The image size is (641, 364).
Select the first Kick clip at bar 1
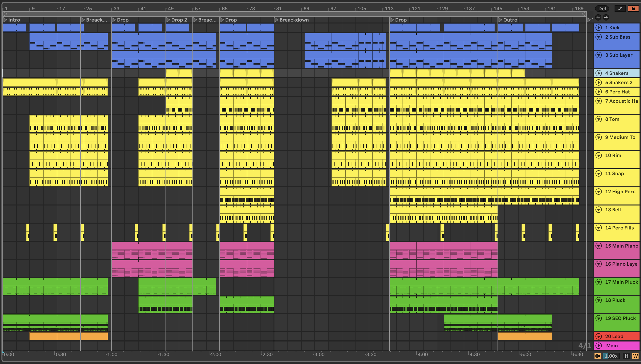pos(14,27)
